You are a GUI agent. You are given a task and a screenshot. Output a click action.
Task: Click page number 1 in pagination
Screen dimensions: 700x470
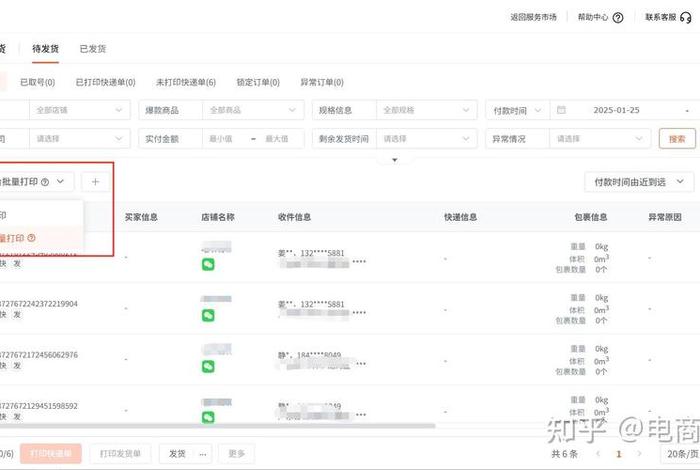click(x=618, y=454)
